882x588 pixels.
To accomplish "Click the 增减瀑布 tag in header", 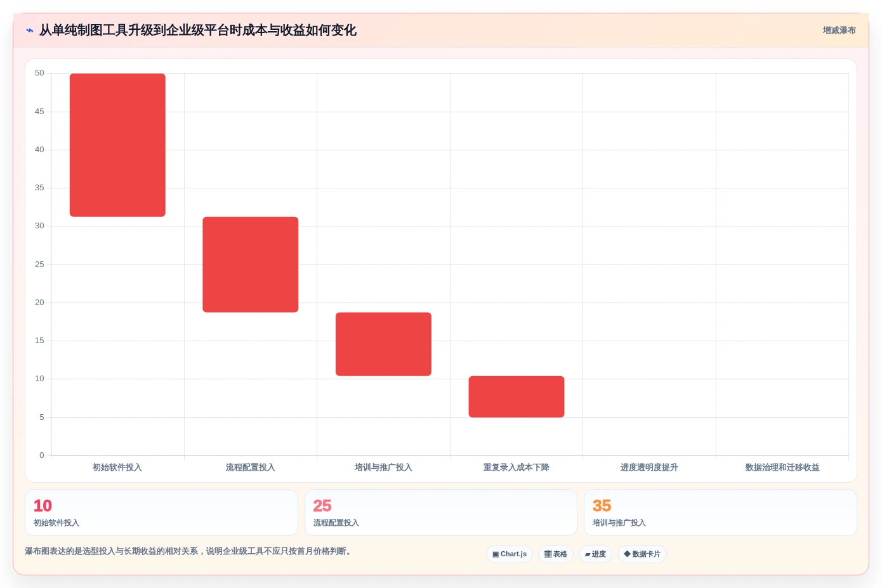I will [x=839, y=30].
